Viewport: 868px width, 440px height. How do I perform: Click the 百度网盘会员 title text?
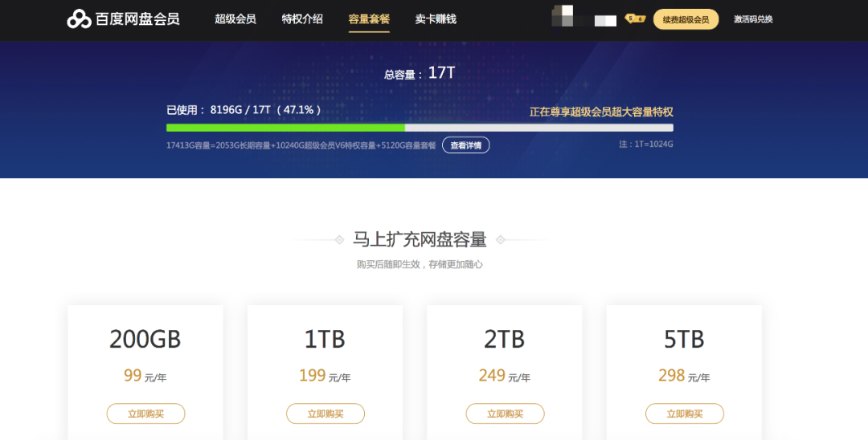tap(138, 18)
